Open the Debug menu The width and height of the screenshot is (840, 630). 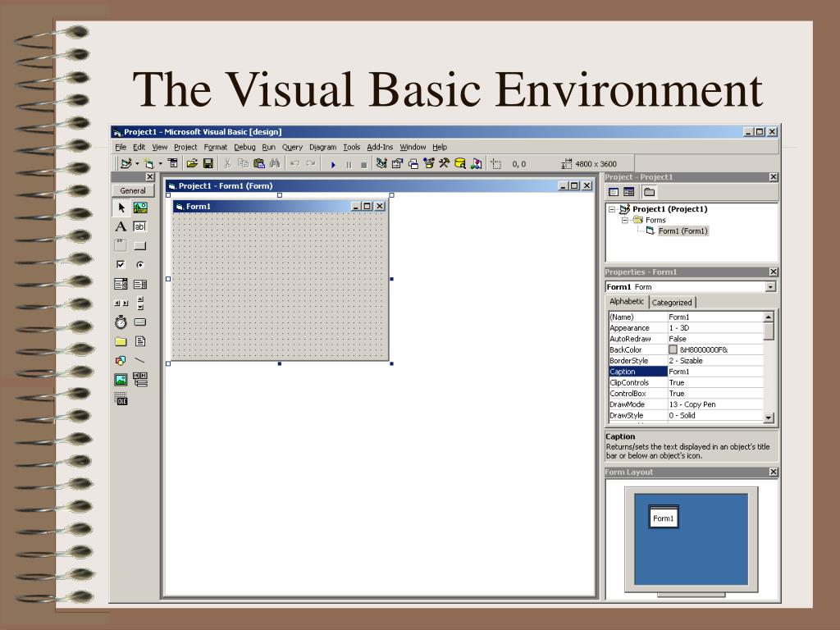pyautogui.click(x=244, y=148)
